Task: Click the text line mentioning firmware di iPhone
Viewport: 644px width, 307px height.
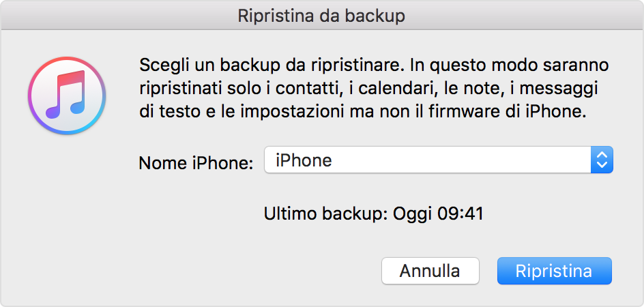Action: pyautogui.click(x=363, y=112)
